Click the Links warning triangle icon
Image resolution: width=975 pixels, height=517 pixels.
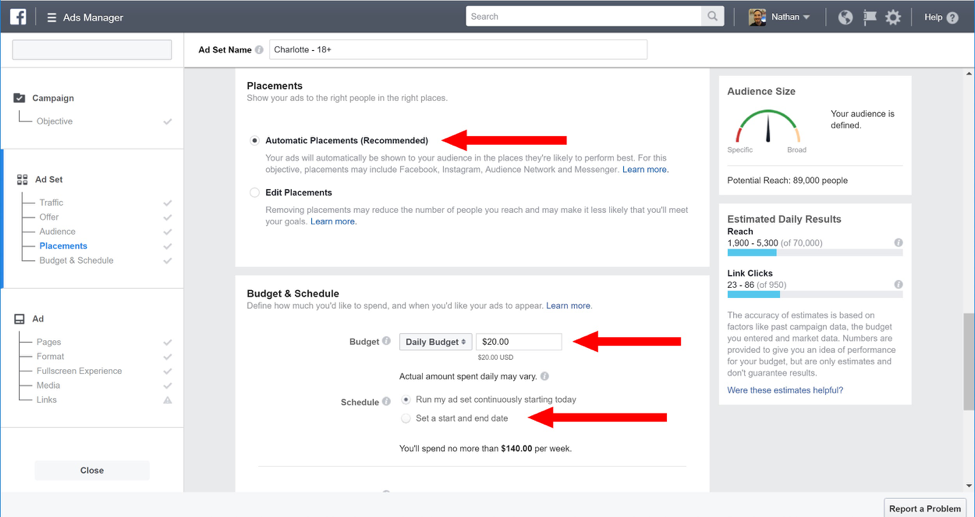click(x=167, y=400)
